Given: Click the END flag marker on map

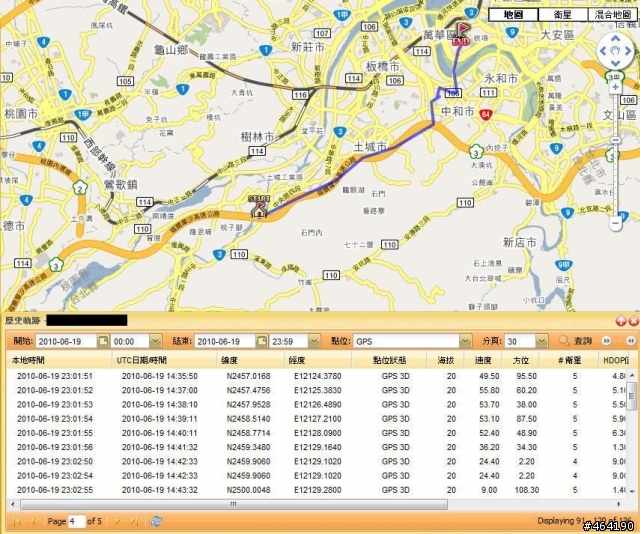Looking at the screenshot, I should [461, 34].
